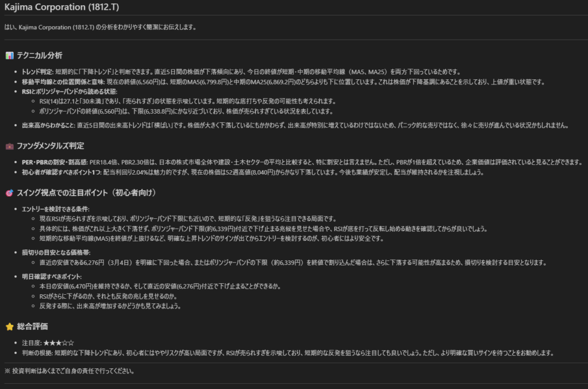Click the bar chart emoji beside テクニカル分析
Image resolution: width=588 pixels, height=389 pixels.
pyautogui.click(x=9, y=56)
